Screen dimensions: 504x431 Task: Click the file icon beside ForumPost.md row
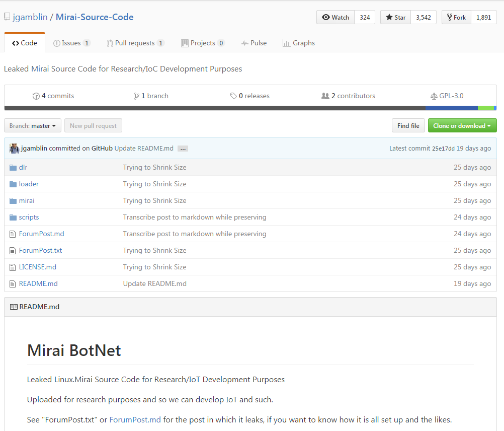tap(13, 234)
